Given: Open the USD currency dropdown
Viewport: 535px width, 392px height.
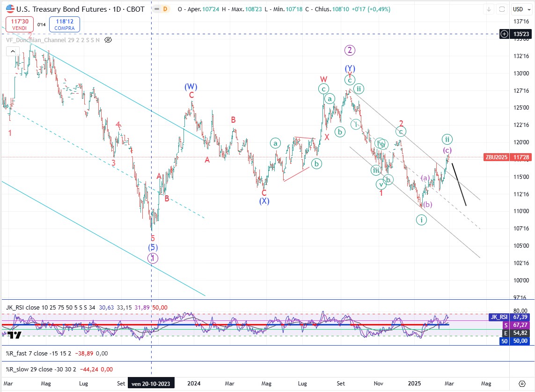Looking at the screenshot, I should point(518,9).
